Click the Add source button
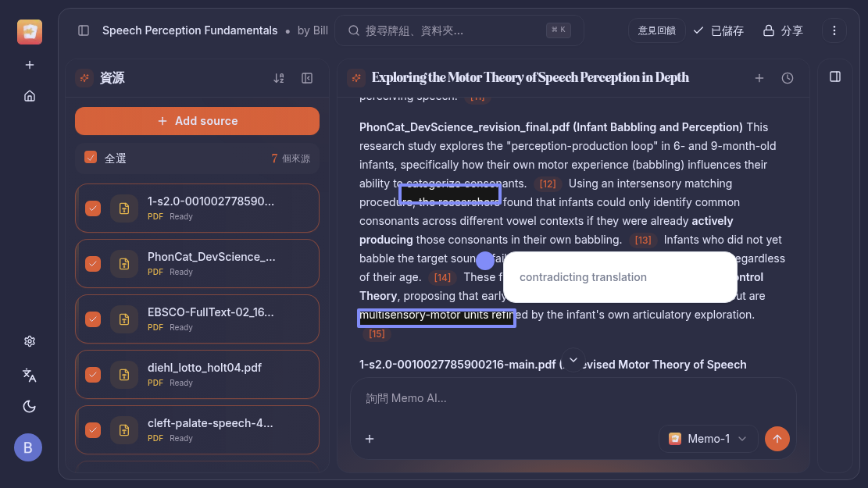This screenshot has height=488, width=868. pos(197,121)
